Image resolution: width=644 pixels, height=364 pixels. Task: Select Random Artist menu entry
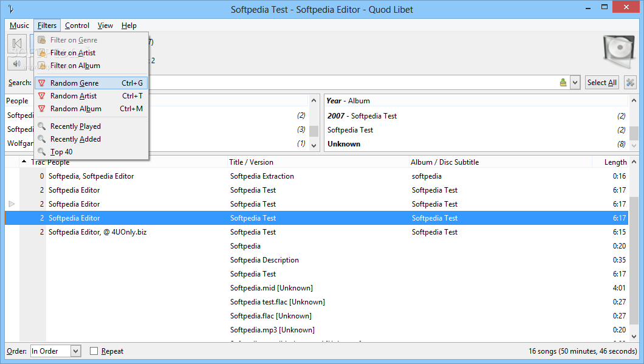click(91, 96)
